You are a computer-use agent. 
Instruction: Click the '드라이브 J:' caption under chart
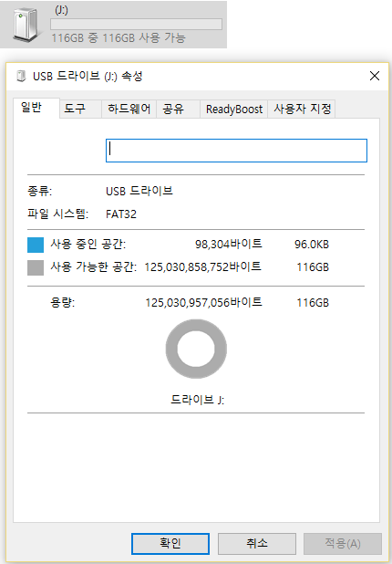click(x=197, y=400)
